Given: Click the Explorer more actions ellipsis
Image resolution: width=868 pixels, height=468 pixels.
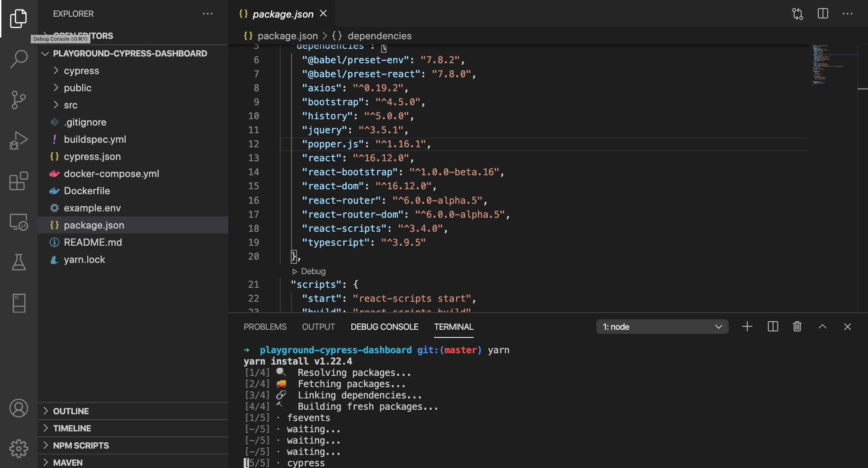Looking at the screenshot, I should pos(208,14).
